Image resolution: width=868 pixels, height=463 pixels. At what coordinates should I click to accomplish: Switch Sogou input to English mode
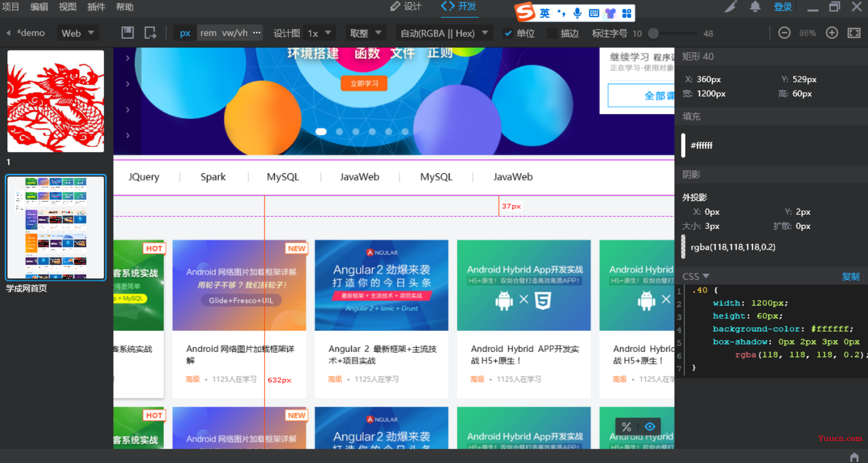[x=545, y=13]
